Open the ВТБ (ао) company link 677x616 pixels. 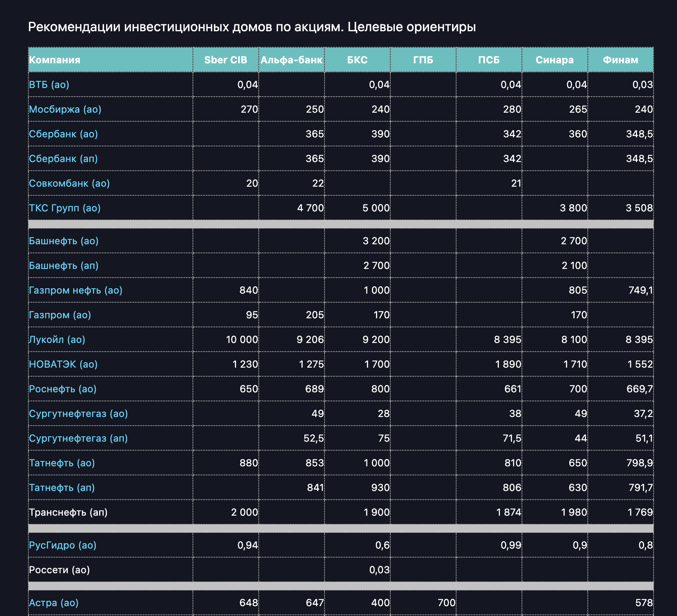(x=49, y=85)
